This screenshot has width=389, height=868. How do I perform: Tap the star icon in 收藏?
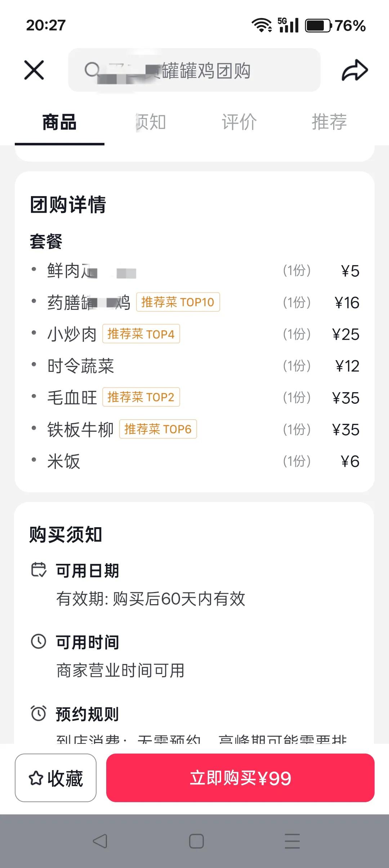tap(36, 778)
